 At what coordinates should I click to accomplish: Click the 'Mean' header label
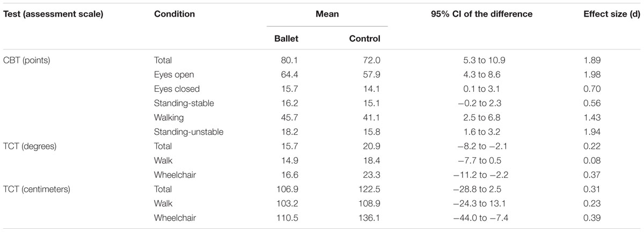(327, 14)
